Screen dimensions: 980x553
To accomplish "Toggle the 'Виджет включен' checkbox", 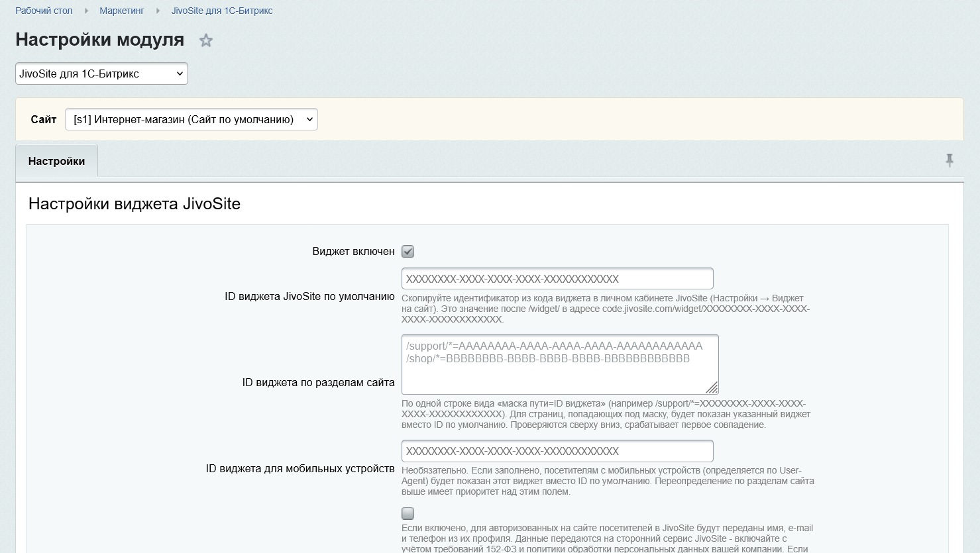I will pyautogui.click(x=408, y=252).
